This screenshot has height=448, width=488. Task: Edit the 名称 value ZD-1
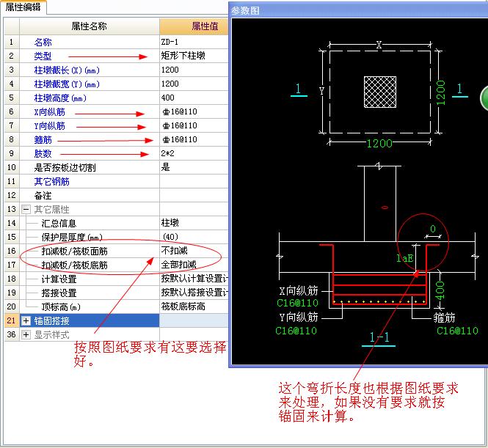tap(194, 42)
